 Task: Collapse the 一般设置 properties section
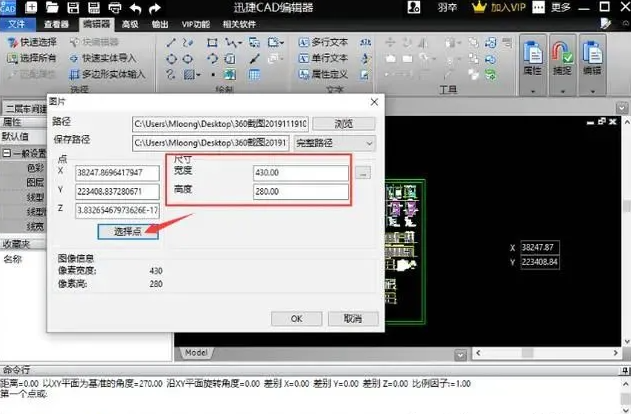(x=6, y=153)
